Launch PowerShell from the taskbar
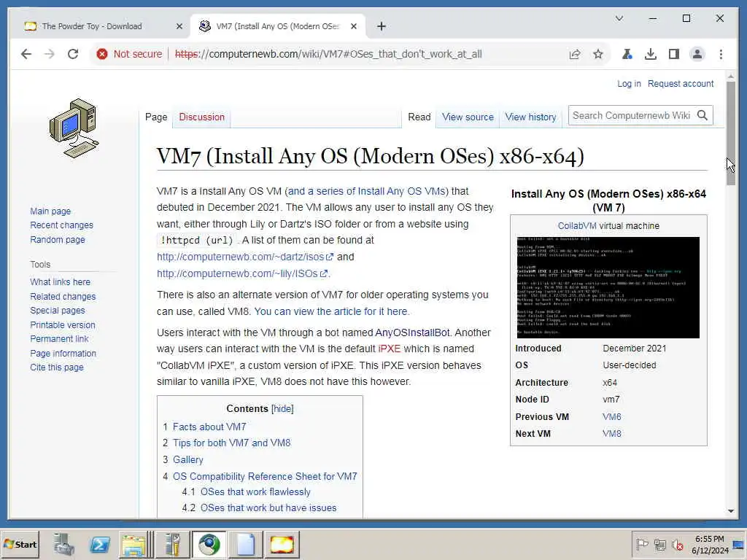The image size is (747, 560). (x=99, y=545)
